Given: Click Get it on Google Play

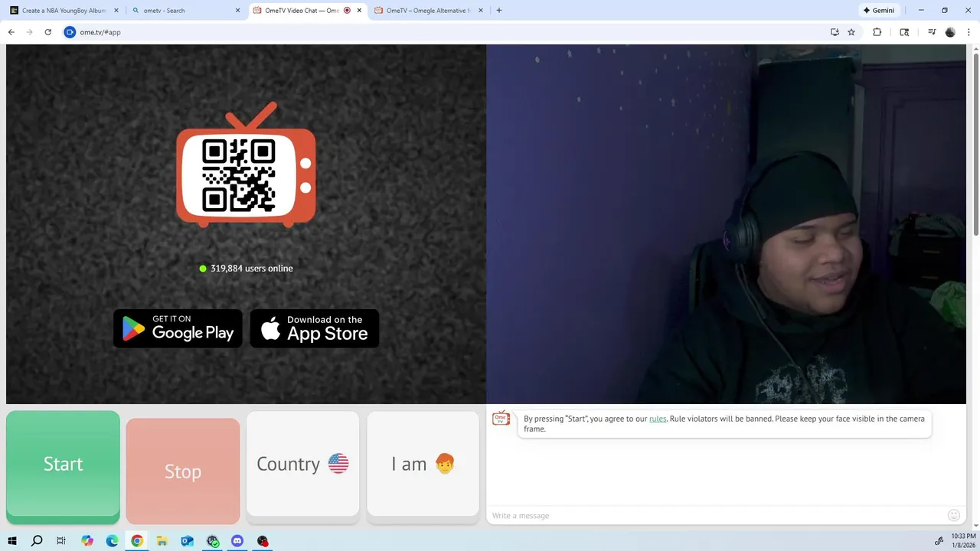Looking at the screenshot, I should pyautogui.click(x=178, y=328).
